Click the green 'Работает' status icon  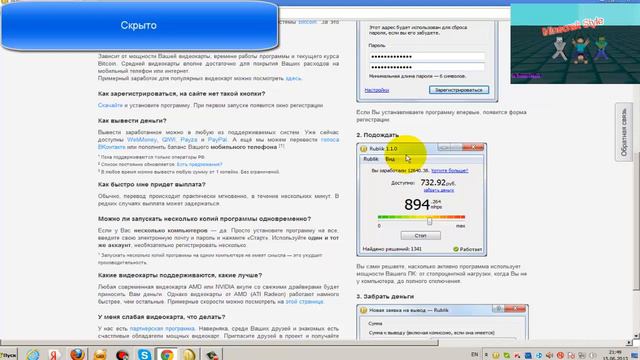pos(456,249)
